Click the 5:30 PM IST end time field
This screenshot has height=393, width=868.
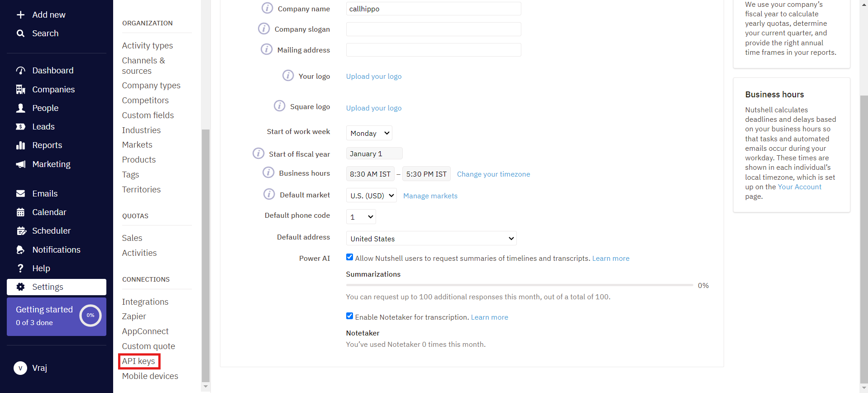pos(426,174)
